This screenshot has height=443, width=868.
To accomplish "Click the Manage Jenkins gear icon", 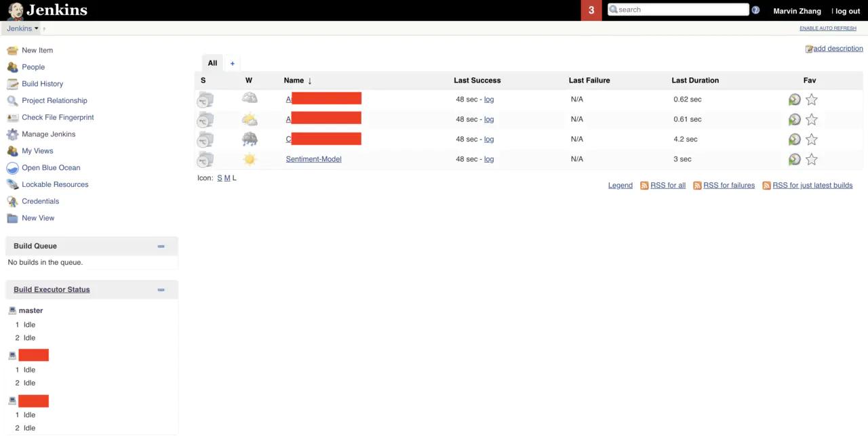I will (x=12, y=134).
